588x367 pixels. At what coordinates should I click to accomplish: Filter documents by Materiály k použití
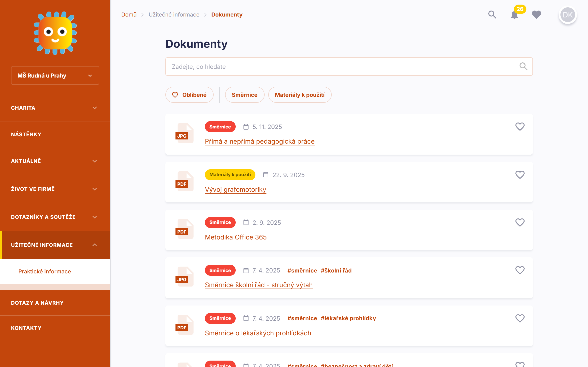tap(300, 95)
